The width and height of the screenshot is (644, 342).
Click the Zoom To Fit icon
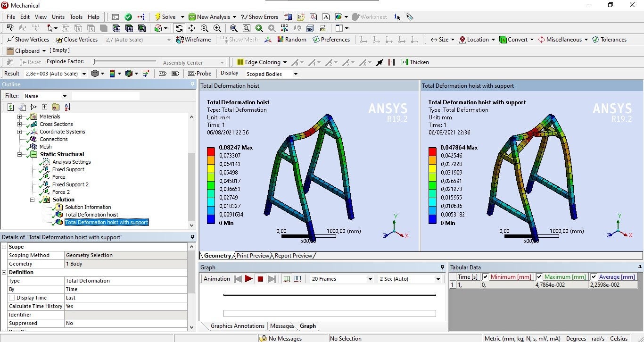pos(234,28)
